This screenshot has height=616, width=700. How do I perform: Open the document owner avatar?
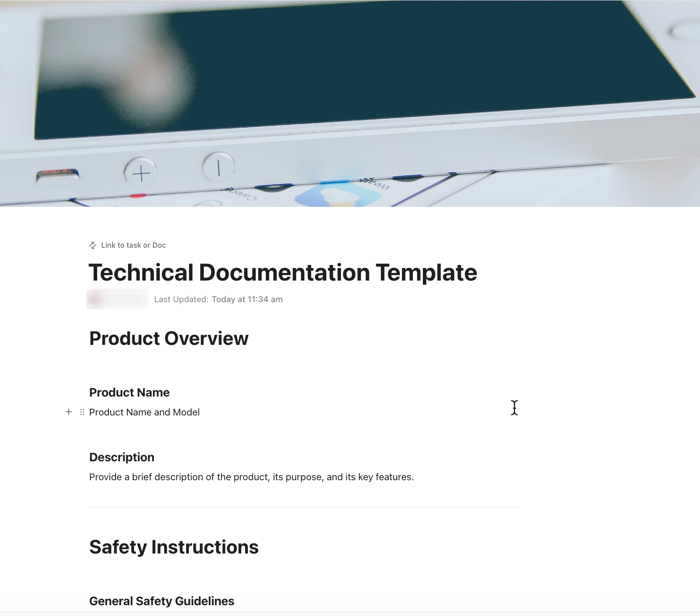tap(118, 299)
